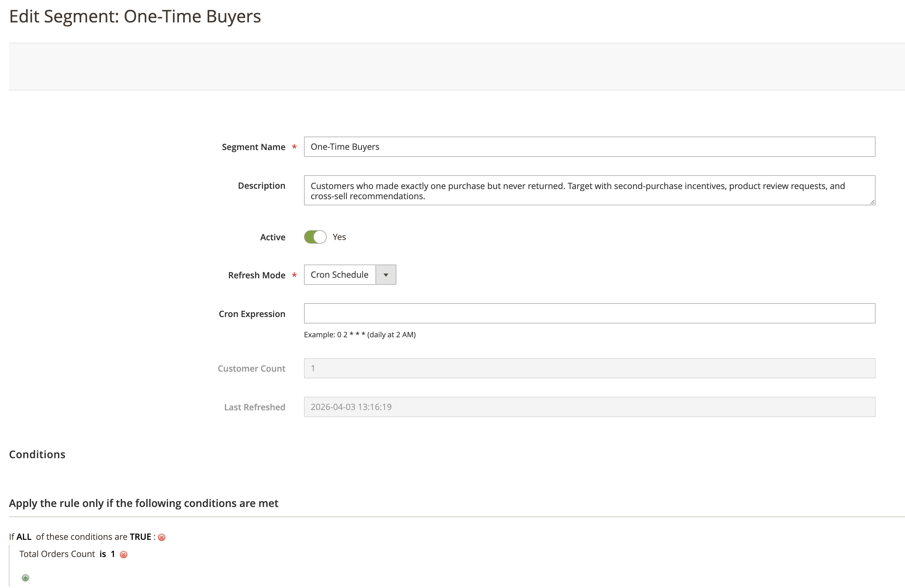The width and height of the screenshot is (905, 588).
Task: Open the Refresh Mode dropdown arrow
Action: tap(386, 275)
